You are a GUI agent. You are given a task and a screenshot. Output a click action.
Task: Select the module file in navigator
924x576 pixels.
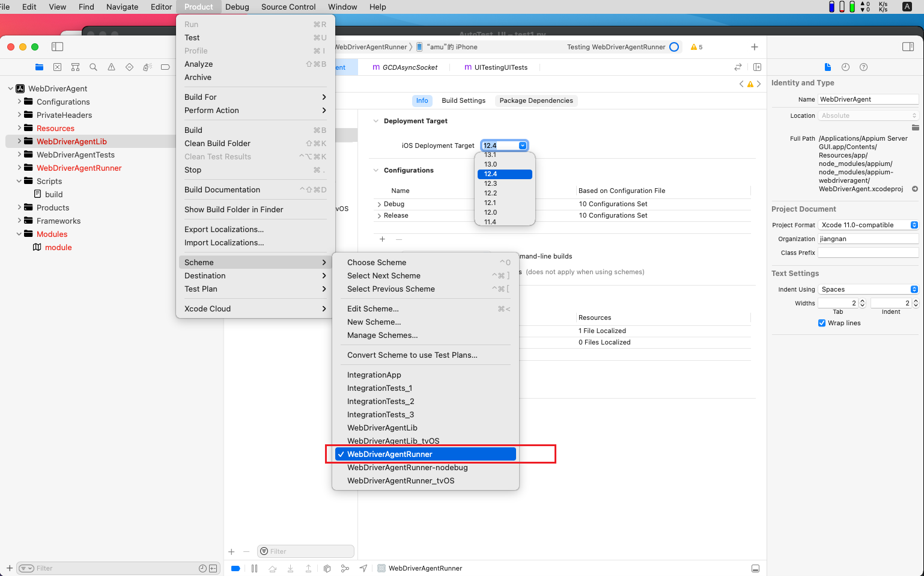58,247
